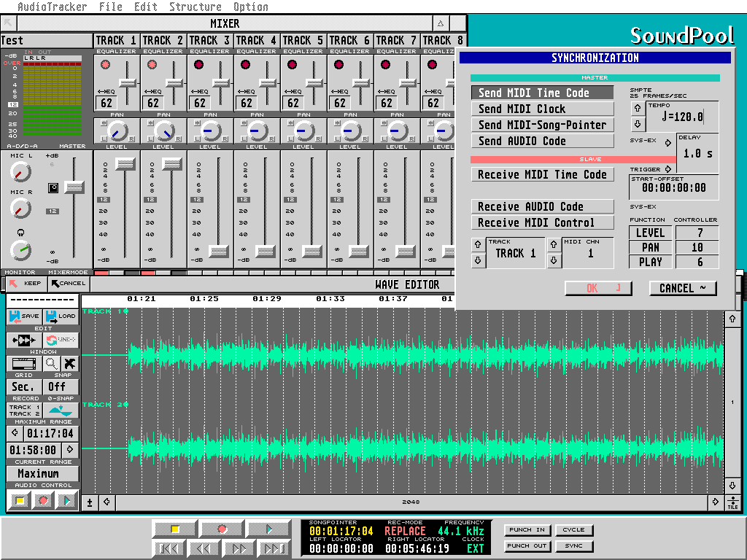The width and height of the screenshot is (747, 560).
Task: Click the SYNC button in transport bar
Action: [573, 546]
